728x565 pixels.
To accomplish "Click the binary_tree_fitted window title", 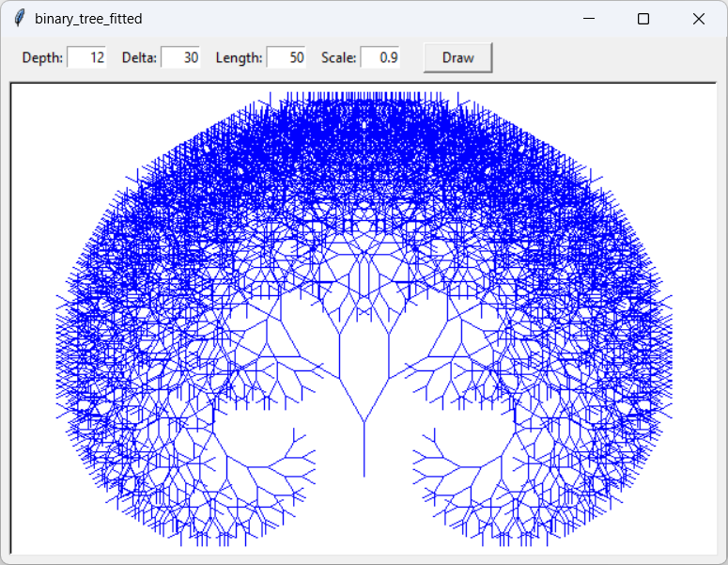I will [88, 19].
